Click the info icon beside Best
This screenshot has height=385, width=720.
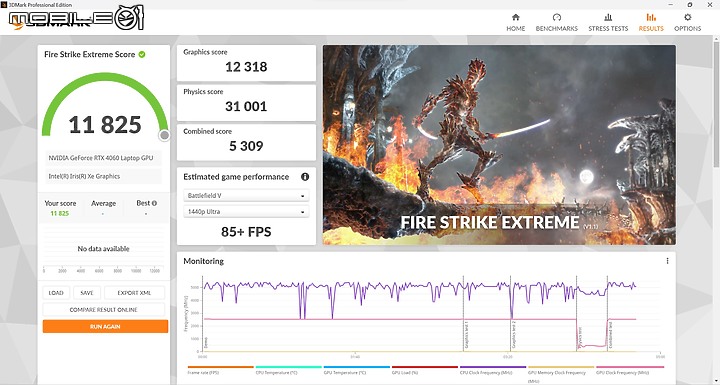click(154, 203)
